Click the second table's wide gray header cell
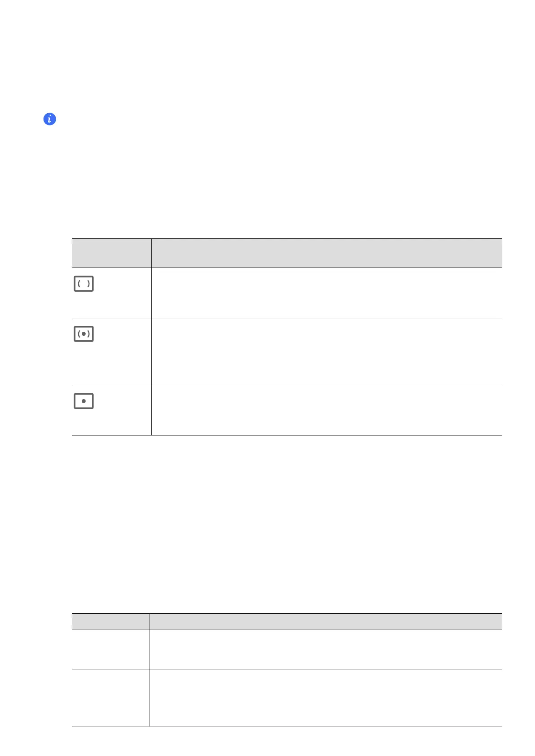This screenshot has height=756, width=535. [x=325, y=621]
